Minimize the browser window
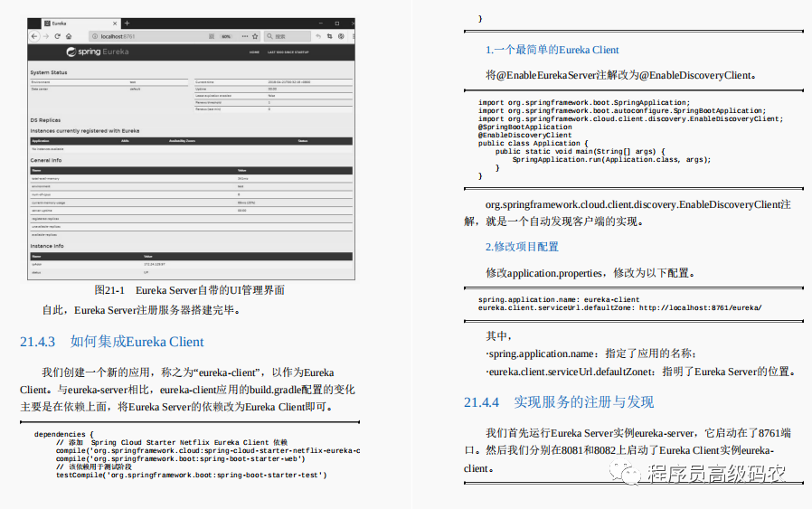 click(321, 24)
